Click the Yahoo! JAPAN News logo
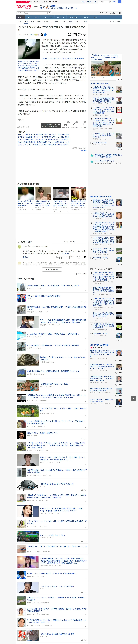 coord(27,7)
